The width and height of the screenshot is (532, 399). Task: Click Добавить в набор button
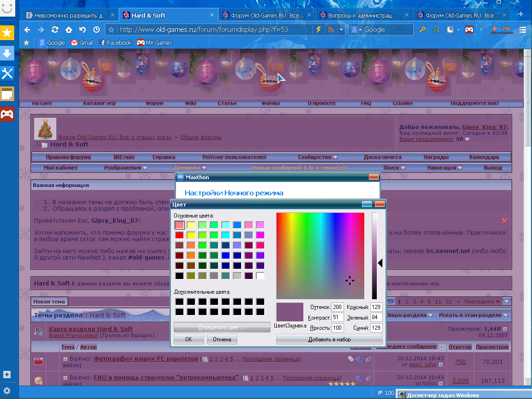tap(329, 339)
